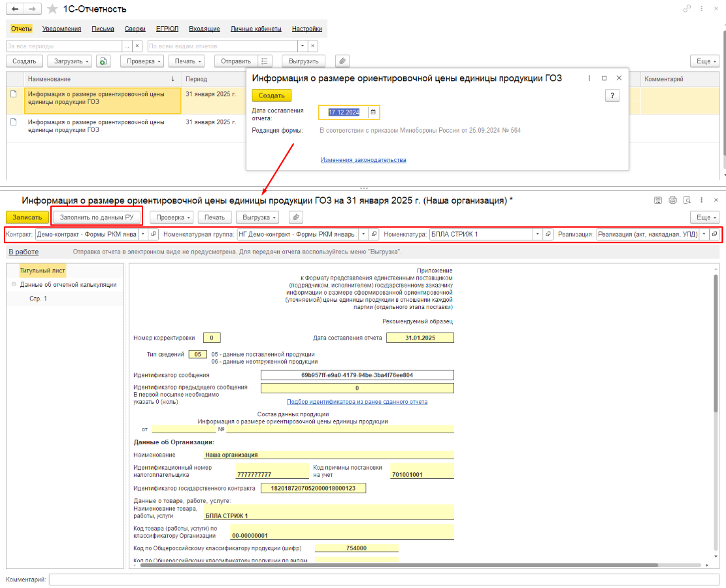726x588 pixels.
Task: Expand the Номенклатура dropdown arrow
Action: click(537, 234)
